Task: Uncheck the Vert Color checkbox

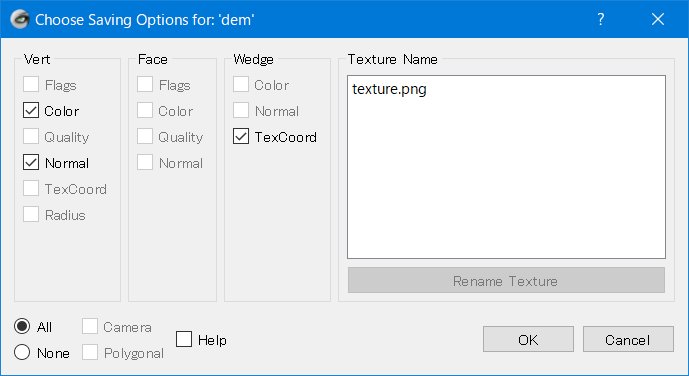Action: tap(31, 110)
